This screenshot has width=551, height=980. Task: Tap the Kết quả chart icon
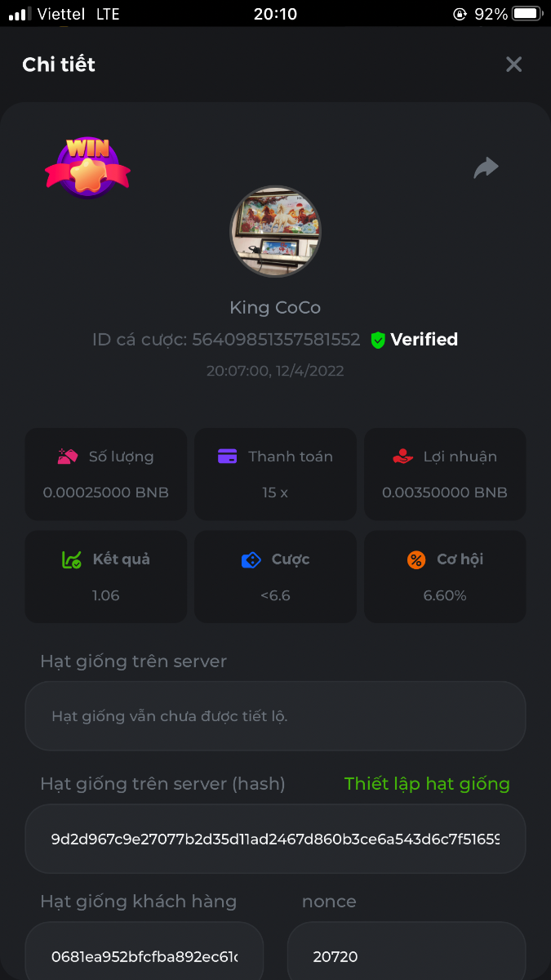[72, 559]
